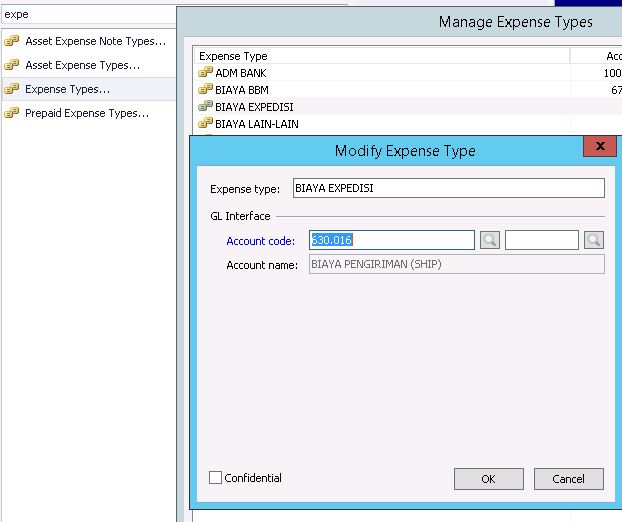Focus the Account code input field
622x522 pixels.
click(392, 240)
